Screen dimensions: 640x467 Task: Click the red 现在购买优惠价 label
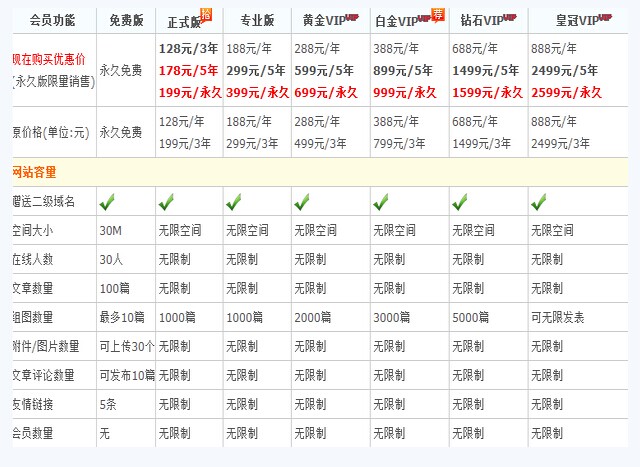coord(48,60)
